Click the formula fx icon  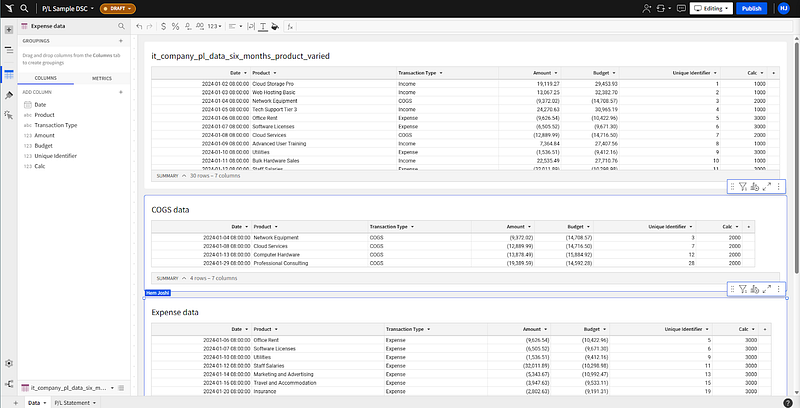coord(290,27)
